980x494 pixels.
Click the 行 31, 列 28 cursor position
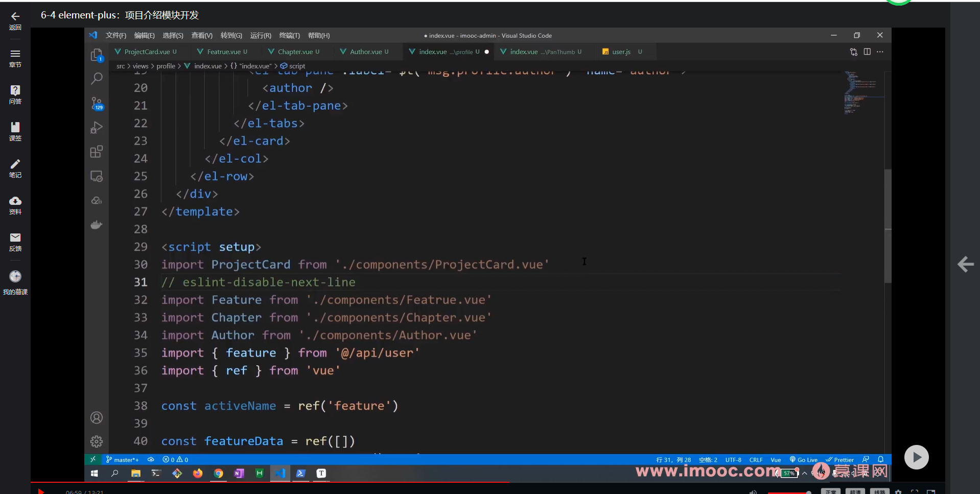673,459
